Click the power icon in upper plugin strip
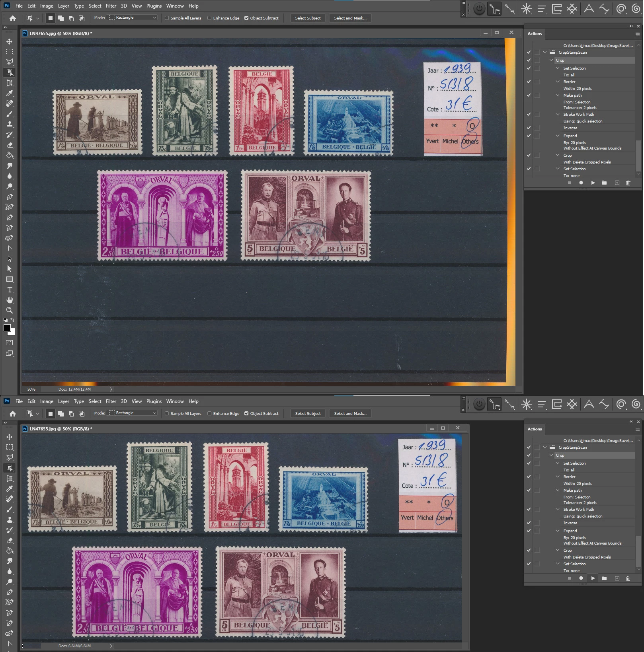 pyautogui.click(x=479, y=9)
